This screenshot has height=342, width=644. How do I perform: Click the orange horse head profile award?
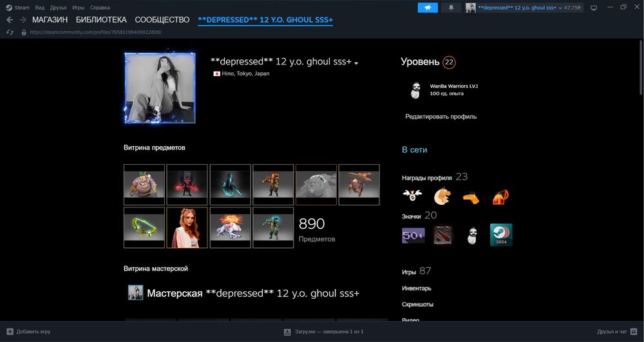[x=442, y=196]
